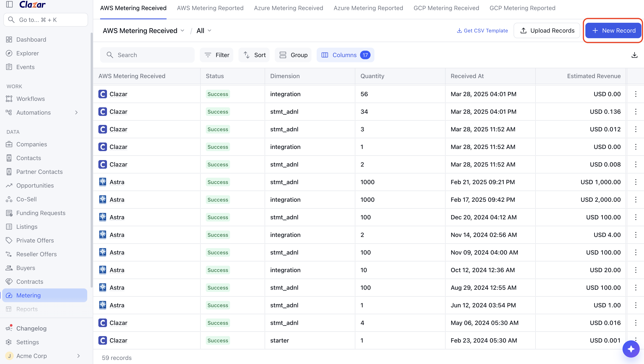The image size is (644, 364).
Task: Open the Columns chooser showing 17
Action: pyautogui.click(x=345, y=55)
